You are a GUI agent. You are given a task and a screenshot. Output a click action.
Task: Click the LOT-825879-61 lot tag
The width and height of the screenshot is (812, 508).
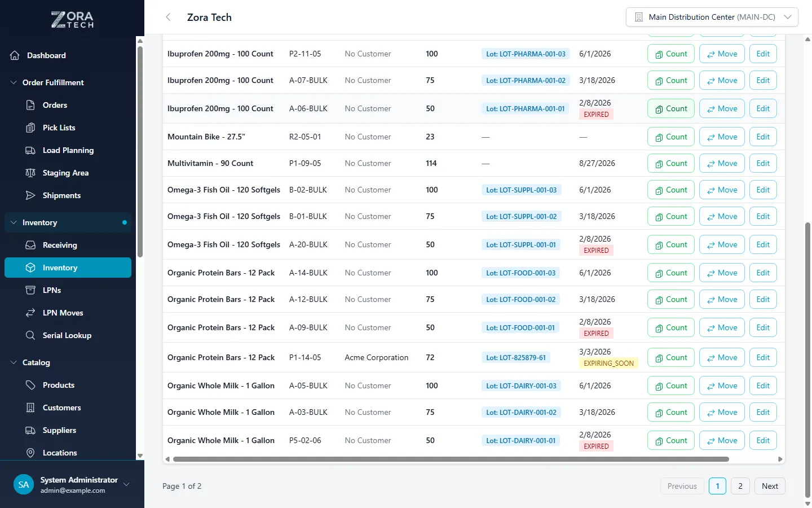click(x=515, y=357)
